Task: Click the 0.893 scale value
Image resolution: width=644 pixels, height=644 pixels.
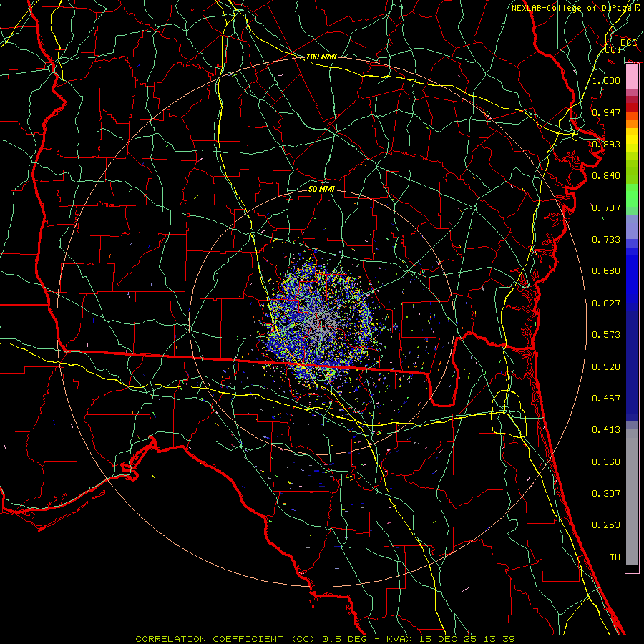Action: pyautogui.click(x=606, y=144)
